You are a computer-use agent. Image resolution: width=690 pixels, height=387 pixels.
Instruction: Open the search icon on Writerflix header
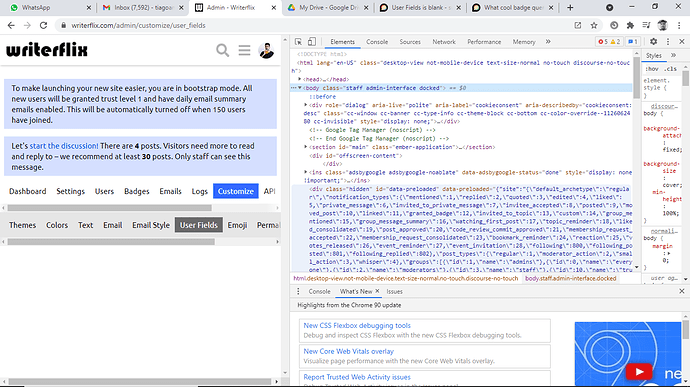223,50
